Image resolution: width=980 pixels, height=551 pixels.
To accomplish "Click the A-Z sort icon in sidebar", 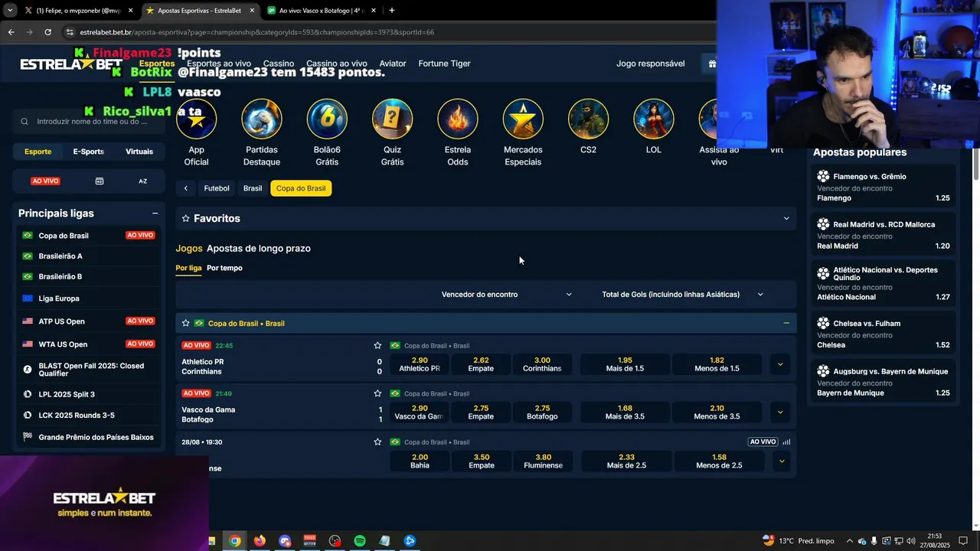I will (x=143, y=181).
